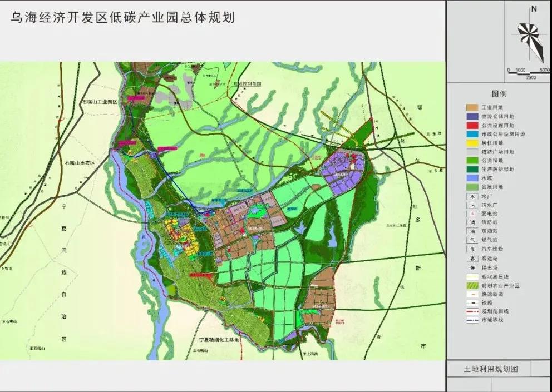Click the 停车场 parking lot legend icon
The image size is (552, 392).
click(x=472, y=266)
